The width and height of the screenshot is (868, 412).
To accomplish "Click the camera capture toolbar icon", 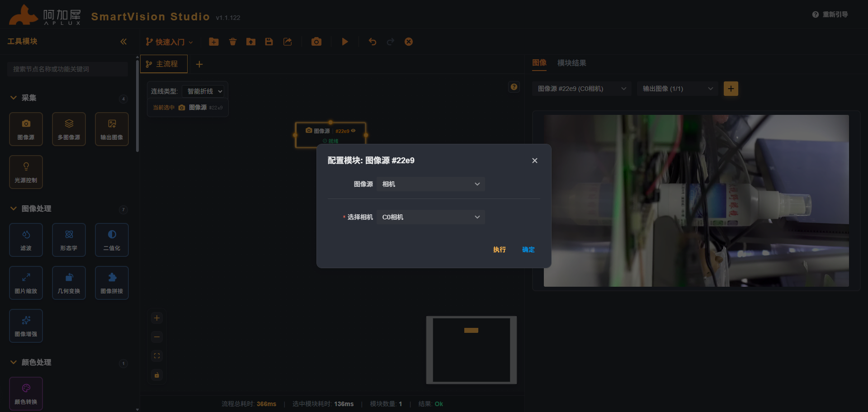I will (316, 42).
